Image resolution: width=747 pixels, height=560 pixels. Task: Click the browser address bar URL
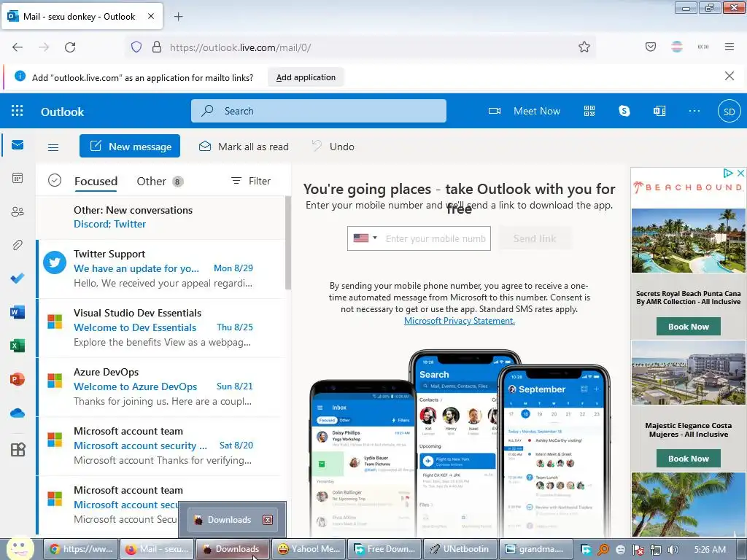point(241,47)
